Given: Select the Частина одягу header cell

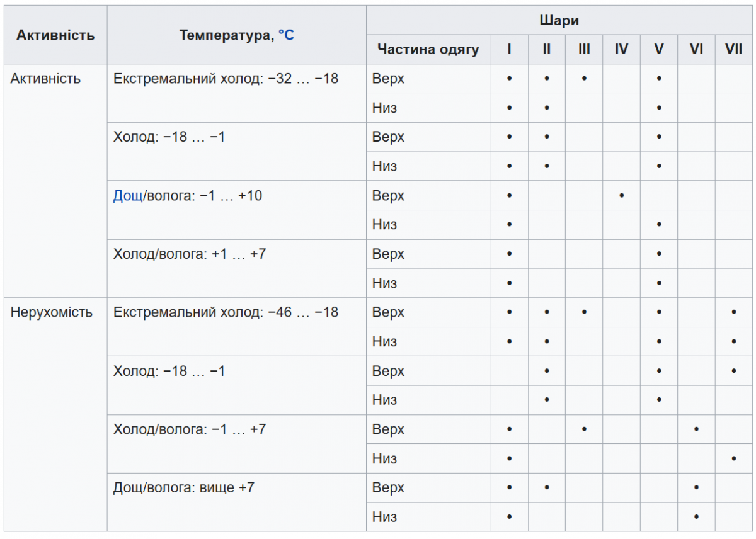Looking at the screenshot, I should [x=428, y=49].
